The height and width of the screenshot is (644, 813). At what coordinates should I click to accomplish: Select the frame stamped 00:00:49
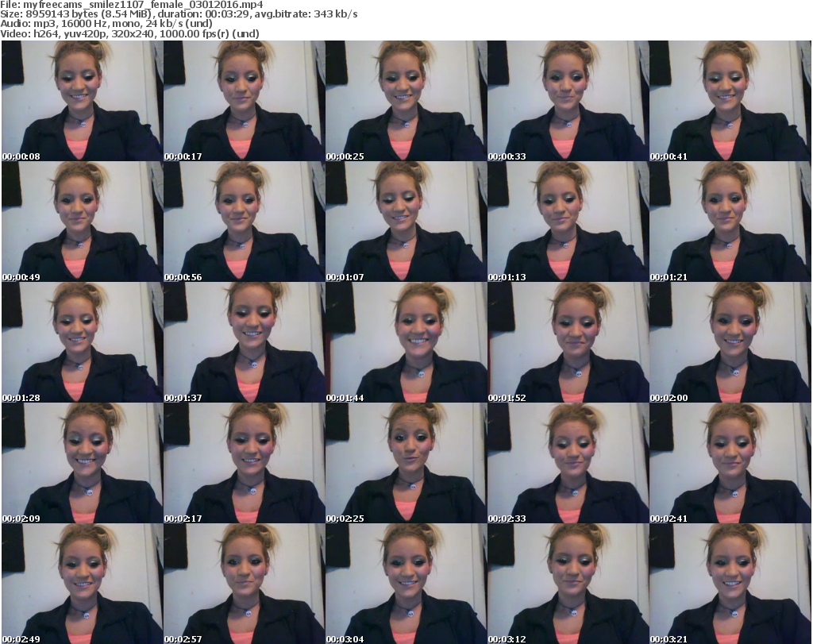coord(82,222)
